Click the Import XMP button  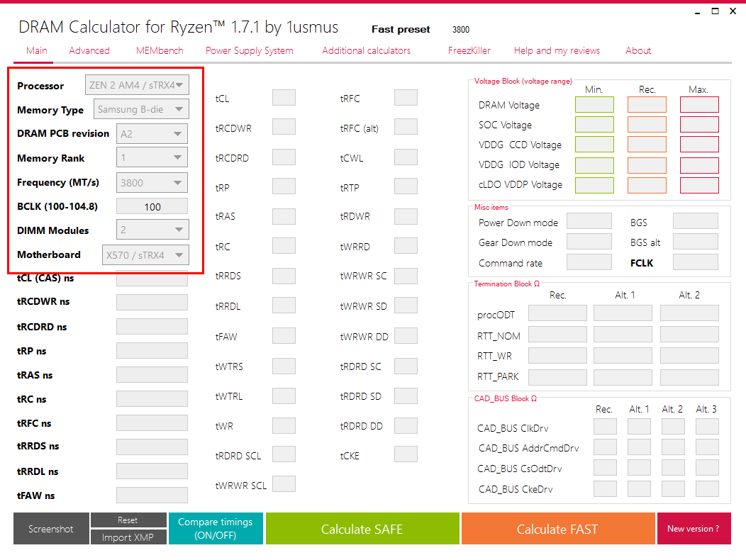click(x=128, y=537)
